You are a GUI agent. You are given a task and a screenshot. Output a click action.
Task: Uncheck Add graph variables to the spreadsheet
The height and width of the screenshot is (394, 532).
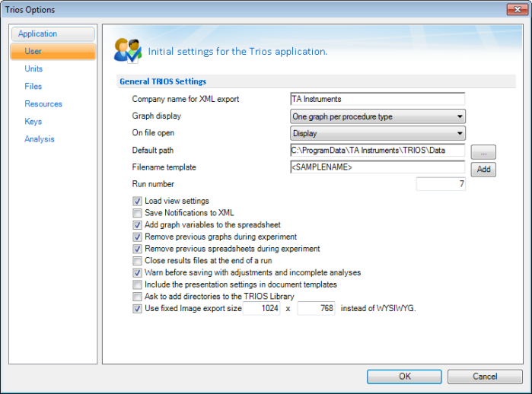(x=137, y=225)
